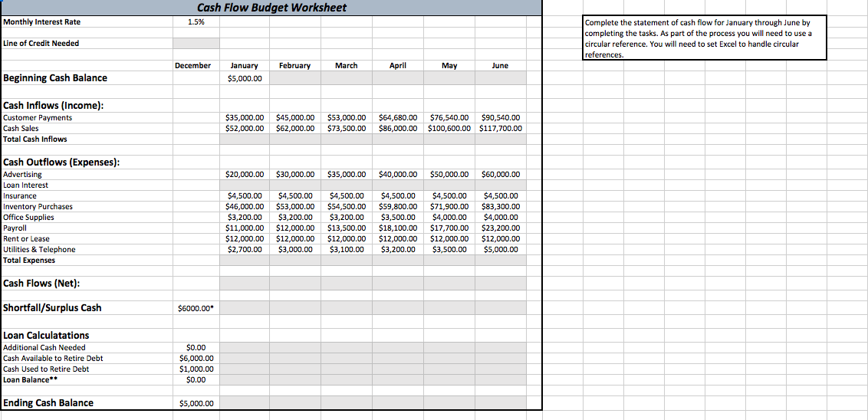
Task: Click April Customer Payments $64,680.00
Action: pos(398,117)
